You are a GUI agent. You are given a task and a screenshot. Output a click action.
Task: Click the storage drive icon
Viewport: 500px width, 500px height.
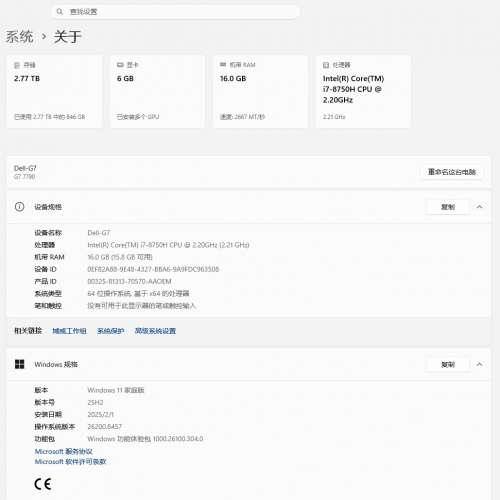[17, 65]
